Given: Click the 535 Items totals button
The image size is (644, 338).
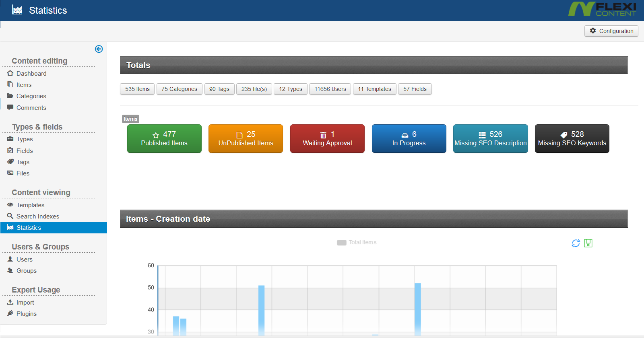Looking at the screenshot, I should coord(137,89).
